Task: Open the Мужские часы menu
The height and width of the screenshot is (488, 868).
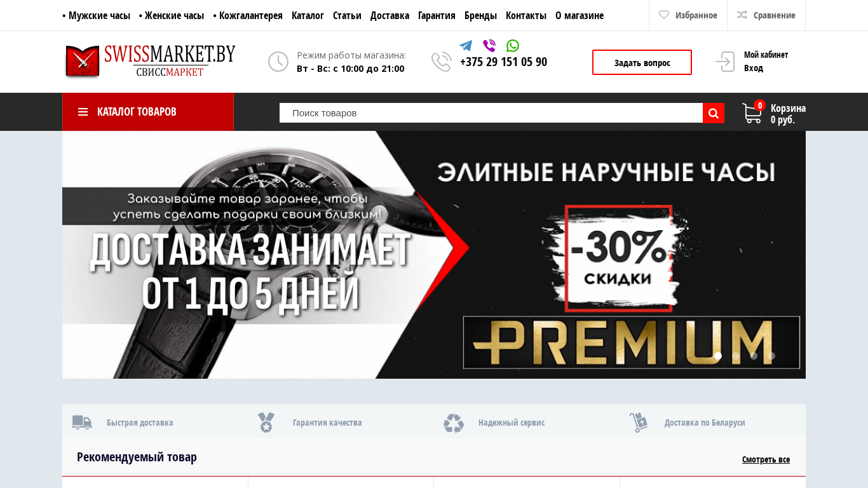Action: (97, 15)
